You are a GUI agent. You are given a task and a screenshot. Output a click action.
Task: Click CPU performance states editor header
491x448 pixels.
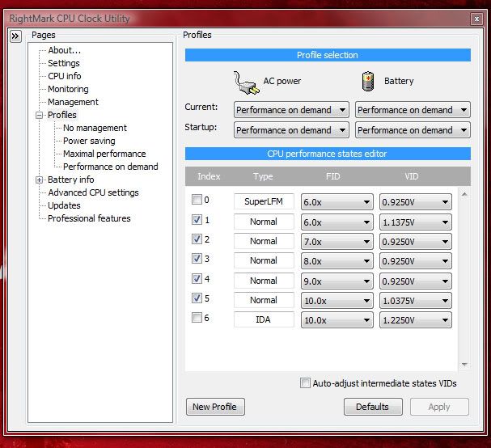pos(328,154)
